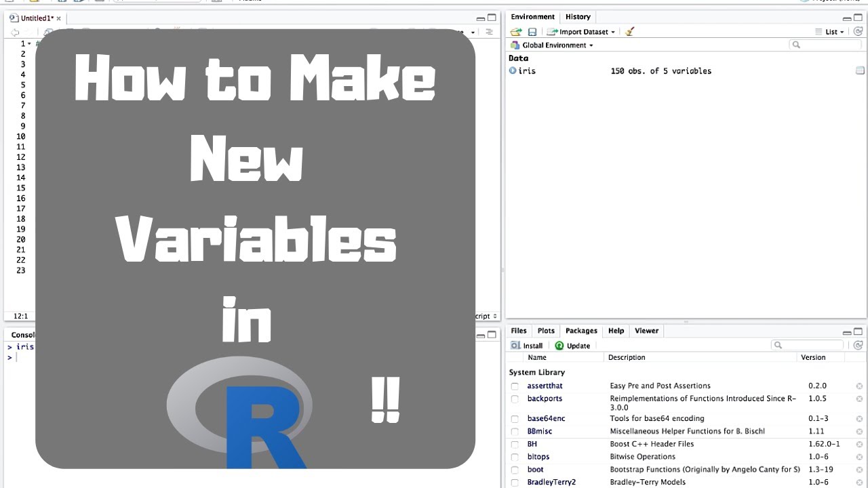Maximize the Packages pane
Screen dimensions: 868x488
coord(859,332)
